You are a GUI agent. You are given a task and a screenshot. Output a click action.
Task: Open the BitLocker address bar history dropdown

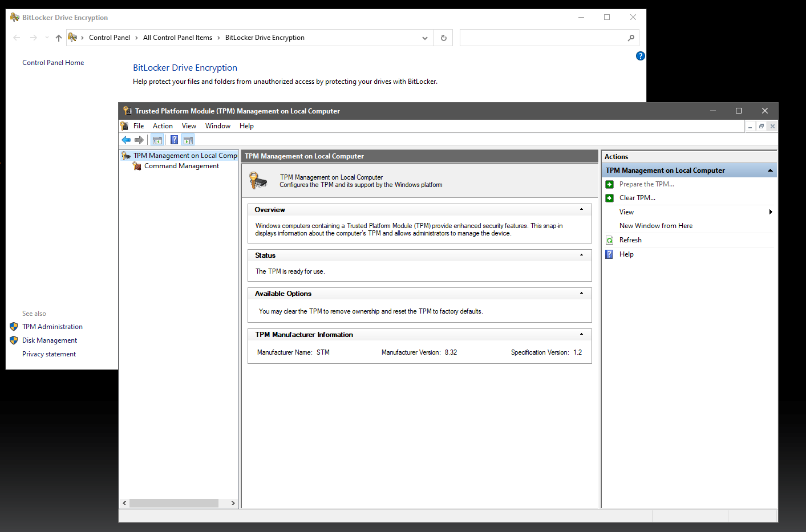pyautogui.click(x=425, y=38)
